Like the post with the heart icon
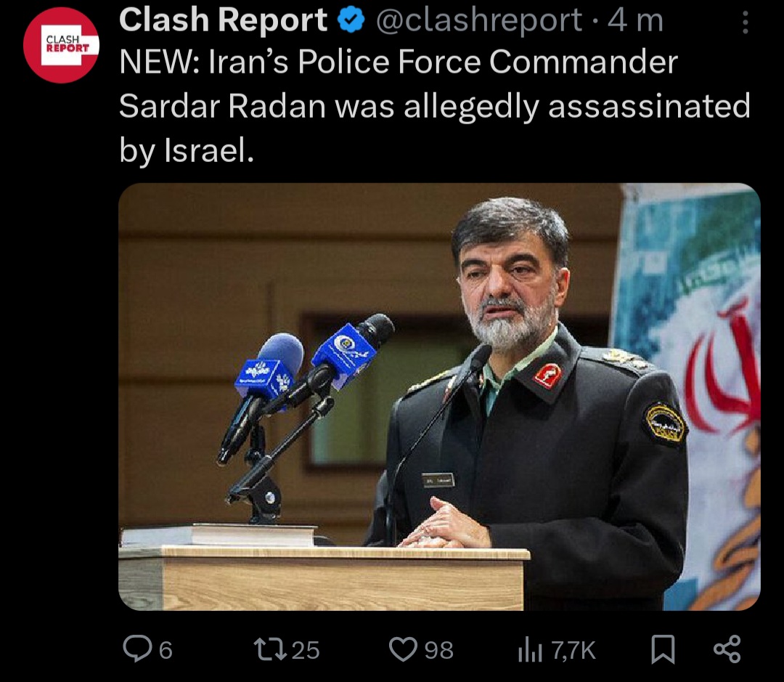Screen dimensions: 784x682 coord(403,649)
